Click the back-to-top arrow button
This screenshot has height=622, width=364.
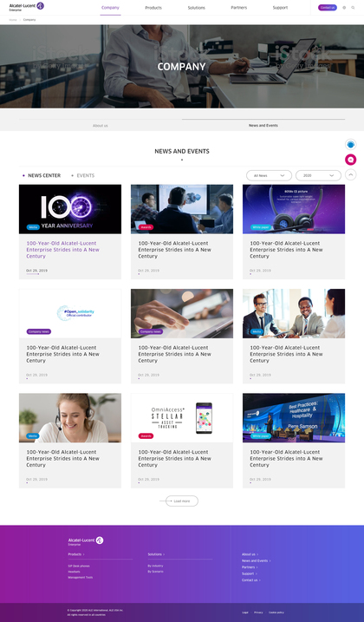click(350, 174)
